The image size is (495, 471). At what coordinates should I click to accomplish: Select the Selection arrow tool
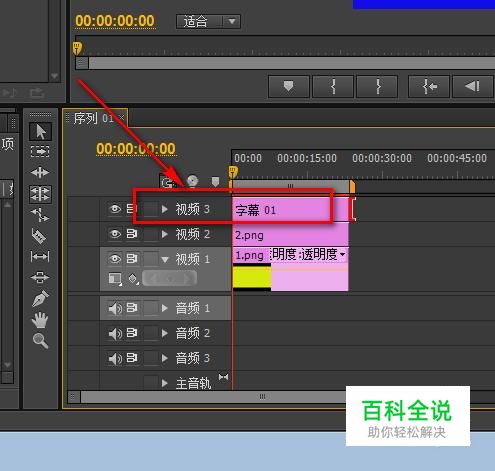[40, 132]
